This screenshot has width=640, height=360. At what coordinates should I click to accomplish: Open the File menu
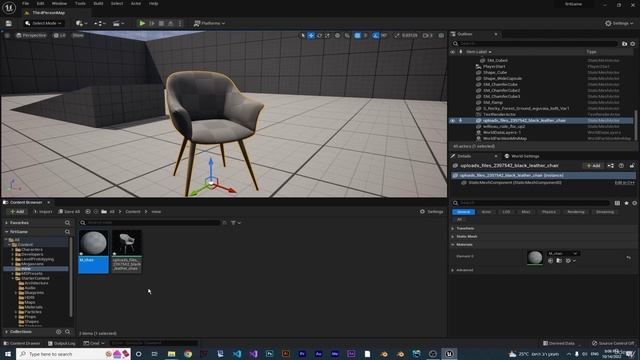pos(25,3)
